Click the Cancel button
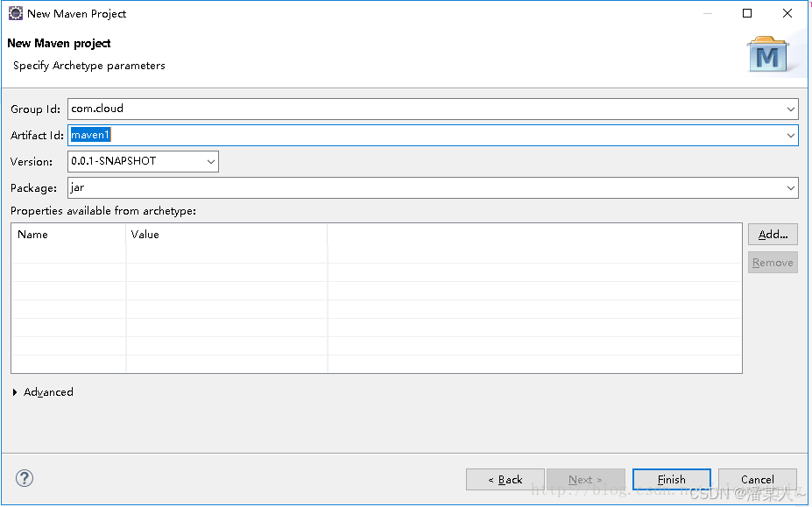 [x=757, y=480]
